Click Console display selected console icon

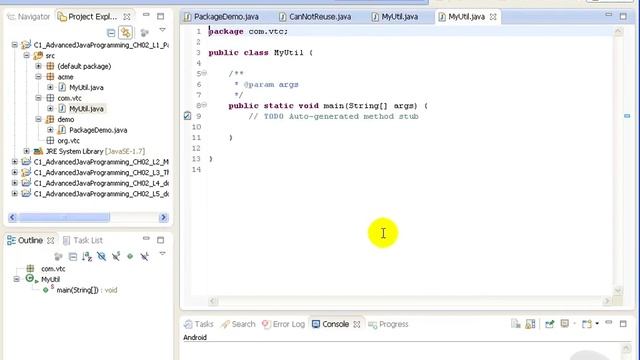(x=565, y=324)
